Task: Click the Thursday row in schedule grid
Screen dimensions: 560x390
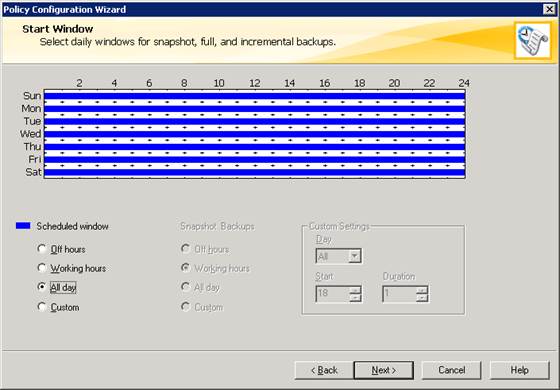Action: [255, 147]
